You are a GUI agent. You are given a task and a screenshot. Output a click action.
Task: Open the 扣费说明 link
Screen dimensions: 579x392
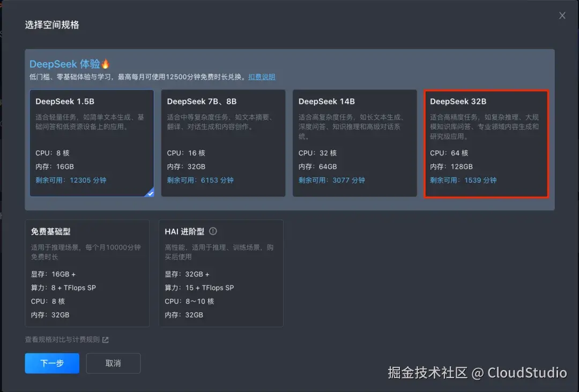[262, 77]
